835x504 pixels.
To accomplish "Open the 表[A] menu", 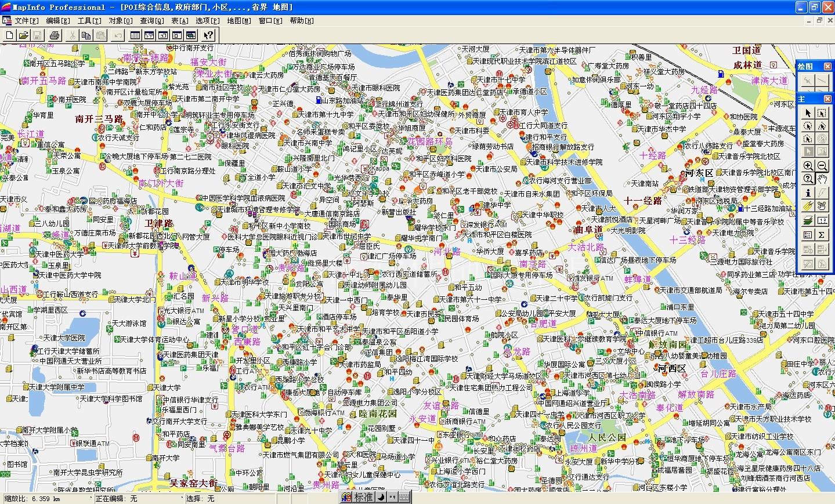I will tap(180, 21).
